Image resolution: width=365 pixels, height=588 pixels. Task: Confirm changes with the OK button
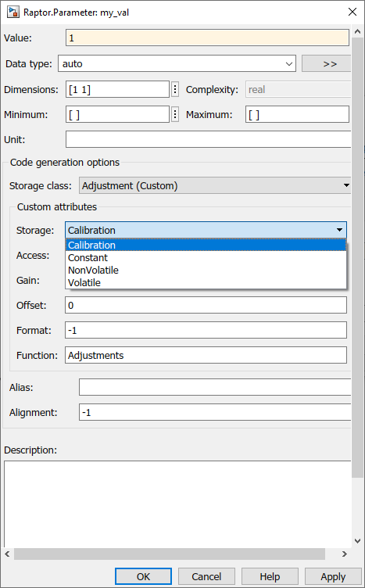tap(144, 576)
